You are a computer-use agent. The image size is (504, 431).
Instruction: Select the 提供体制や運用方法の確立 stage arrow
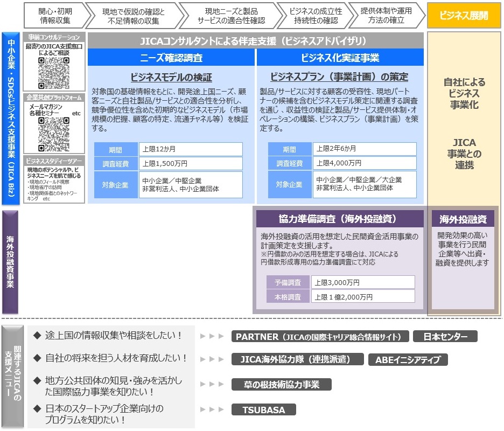(x=386, y=16)
